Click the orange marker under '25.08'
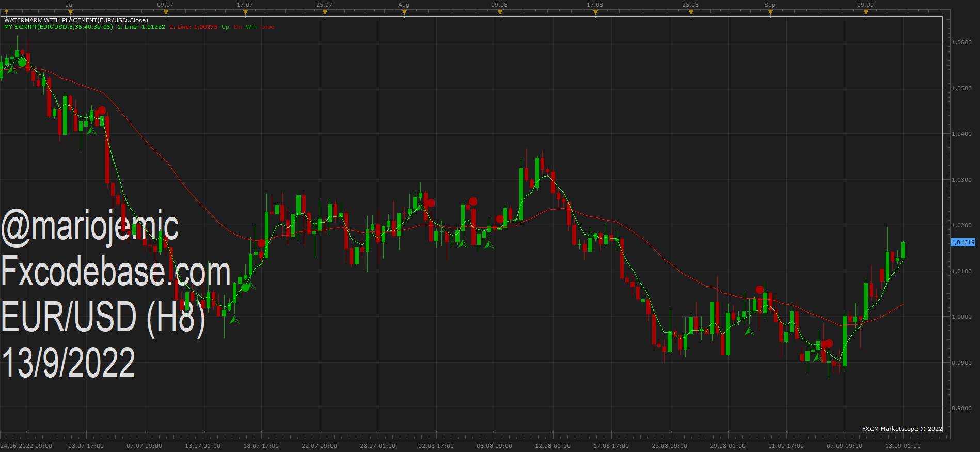This screenshot has height=452, width=980. tap(691, 13)
